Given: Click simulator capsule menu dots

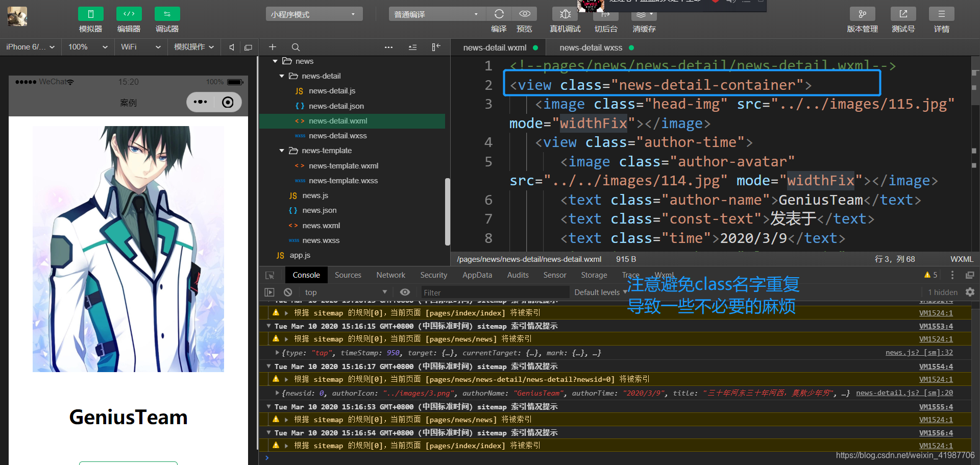Looking at the screenshot, I should point(200,102).
